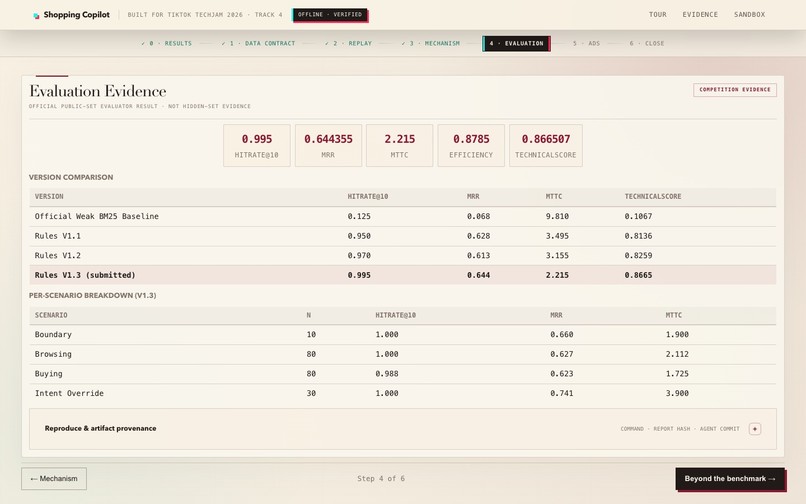Click HitRate@10 header in version comparison
The width and height of the screenshot is (806, 504).
368,196
